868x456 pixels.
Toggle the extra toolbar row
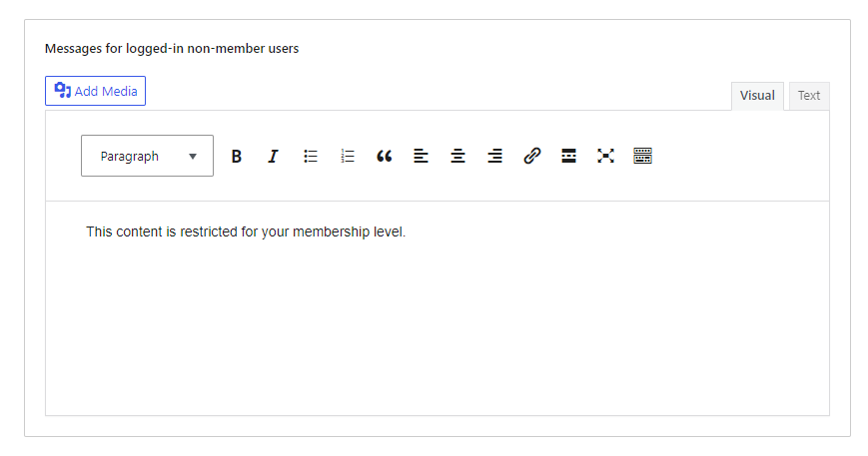coord(642,157)
